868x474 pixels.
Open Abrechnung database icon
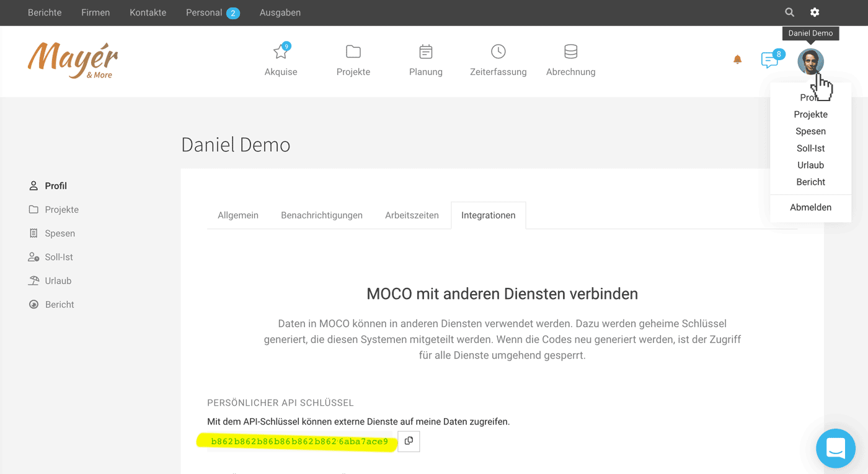[571, 51]
